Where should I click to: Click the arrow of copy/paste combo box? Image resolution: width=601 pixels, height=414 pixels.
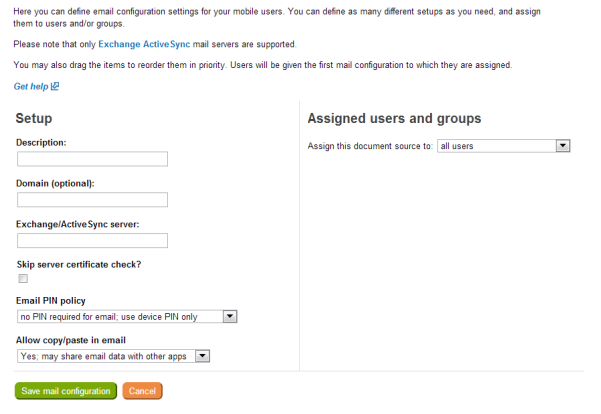click(202, 356)
